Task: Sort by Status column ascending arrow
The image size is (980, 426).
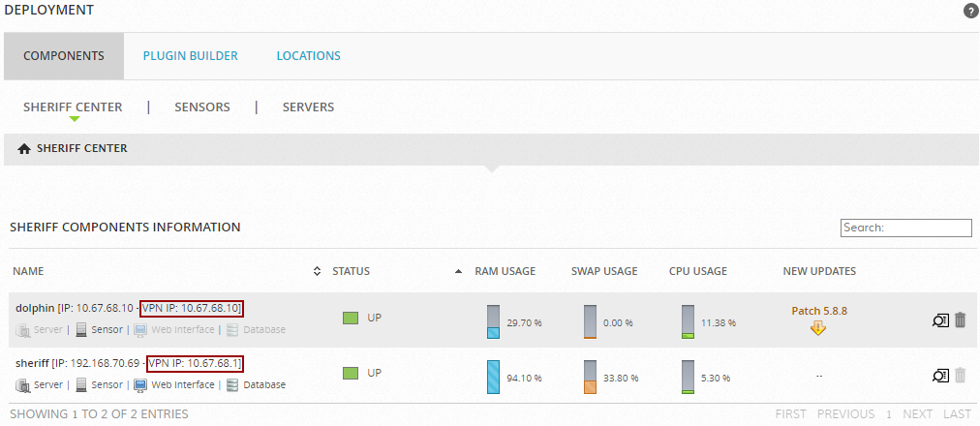Action: pos(458,271)
